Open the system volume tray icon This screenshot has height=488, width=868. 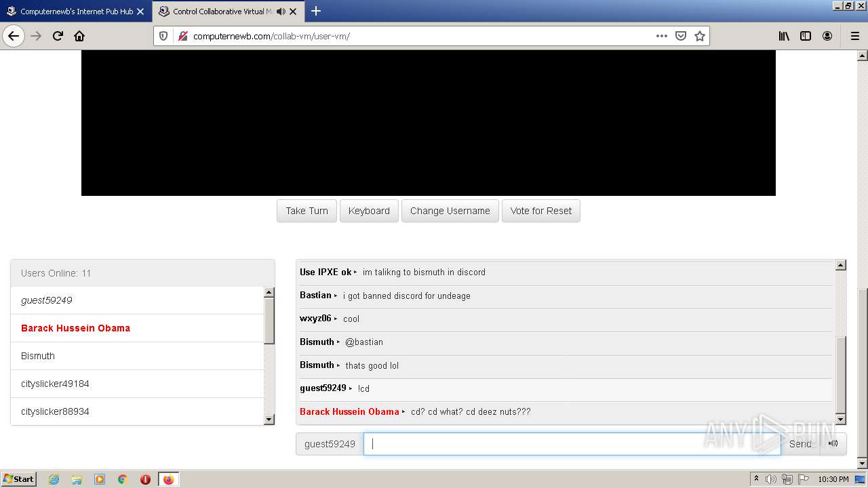(x=771, y=479)
